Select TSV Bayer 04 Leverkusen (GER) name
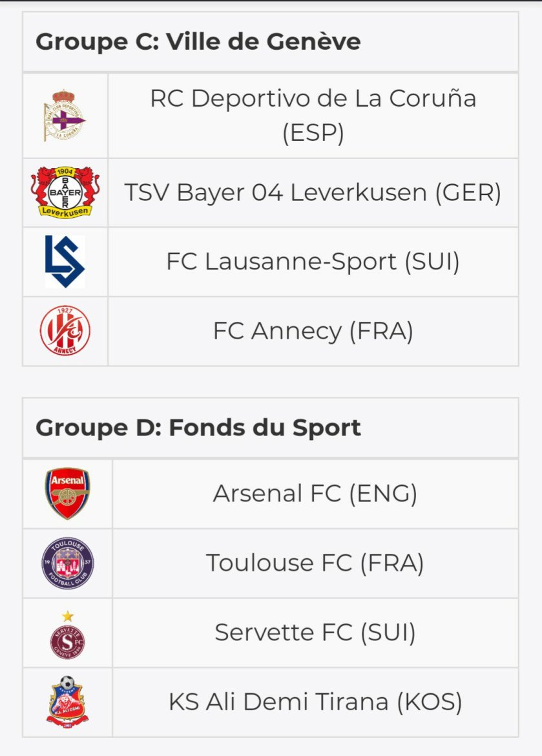Image resolution: width=542 pixels, height=756 pixels. [x=313, y=193]
